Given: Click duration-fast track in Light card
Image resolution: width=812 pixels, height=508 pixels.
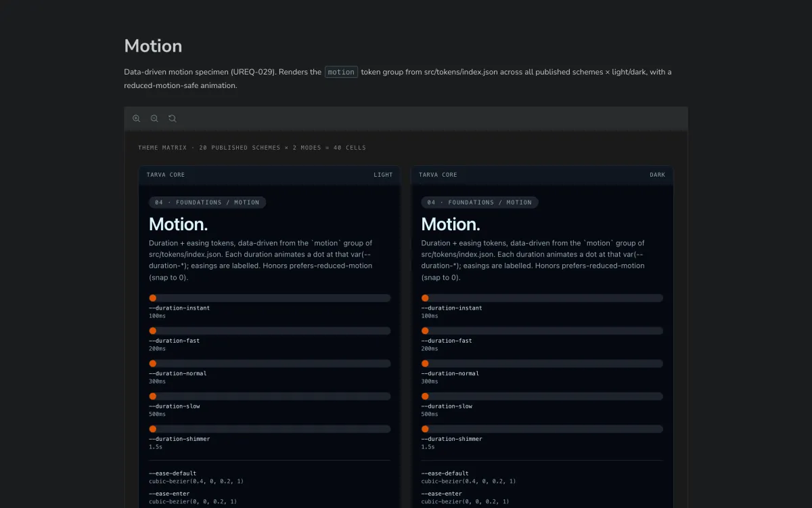Looking at the screenshot, I should [270, 331].
